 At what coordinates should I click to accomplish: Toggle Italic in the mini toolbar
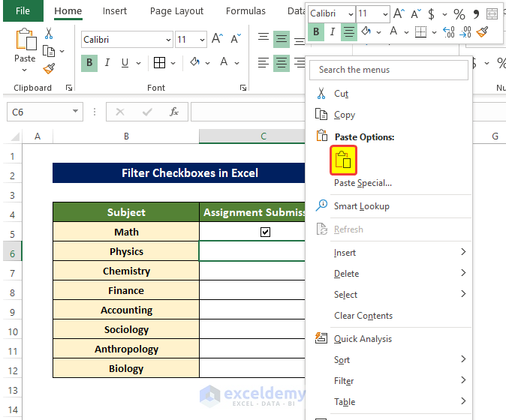click(333, 31)
